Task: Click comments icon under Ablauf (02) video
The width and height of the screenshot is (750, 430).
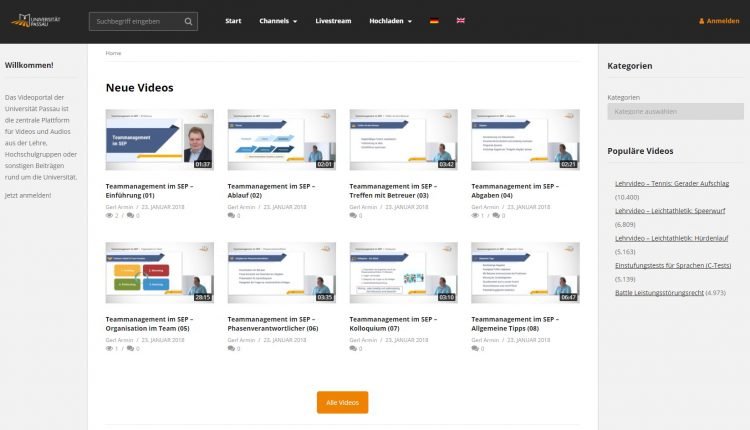Action: pyautogui.click(x=232, y=215)
